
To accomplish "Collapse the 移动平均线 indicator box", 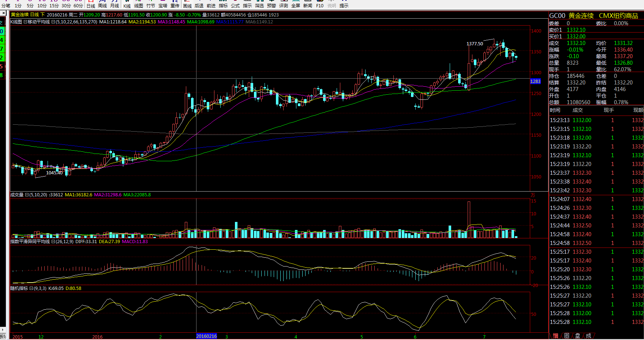I will [25, 22].
